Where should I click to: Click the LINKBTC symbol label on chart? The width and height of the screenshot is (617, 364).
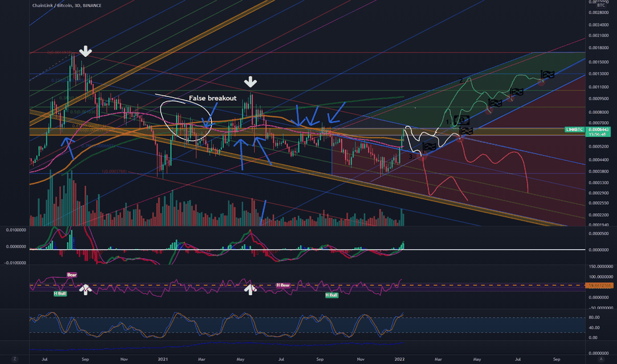click(575, 130)
